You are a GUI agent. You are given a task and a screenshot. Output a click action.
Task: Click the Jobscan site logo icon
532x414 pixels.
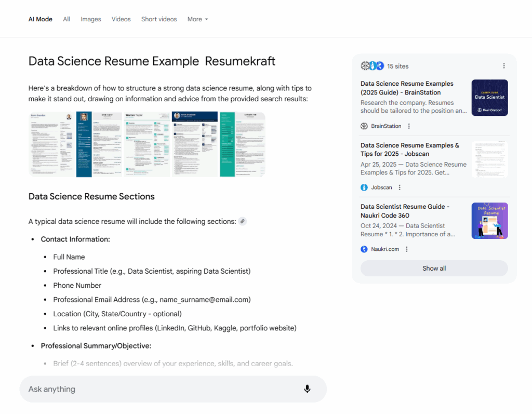[364, 188]
